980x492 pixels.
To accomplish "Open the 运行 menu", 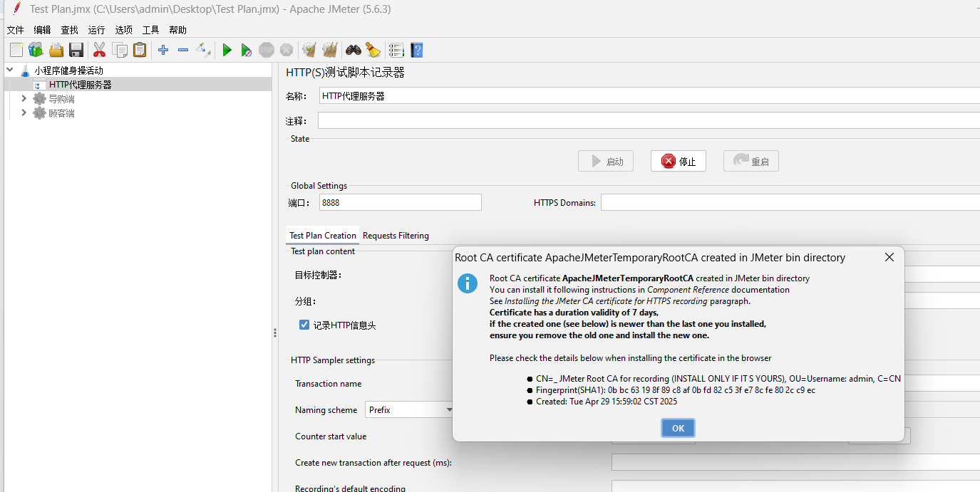I will pos(96,30).
